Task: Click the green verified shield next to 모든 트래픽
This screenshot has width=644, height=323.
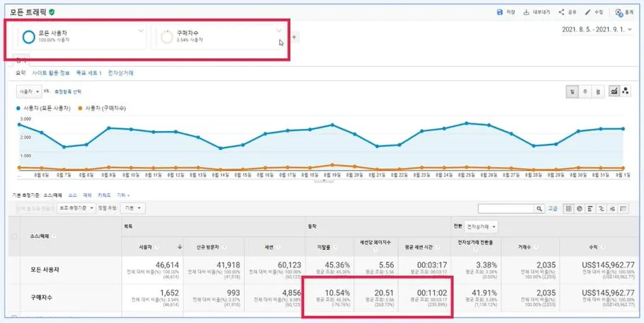Action: pyautogui.click(x=52, y=12)
